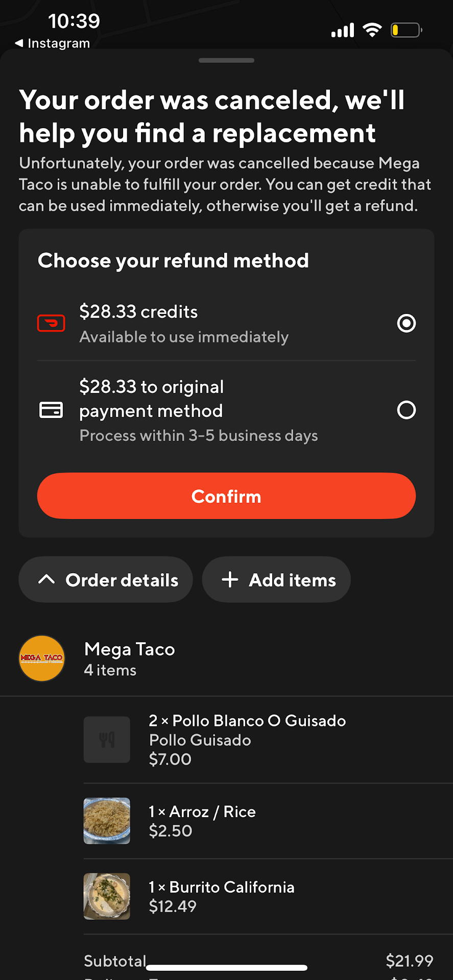Tap the Wi-Fi status icon

372,30
